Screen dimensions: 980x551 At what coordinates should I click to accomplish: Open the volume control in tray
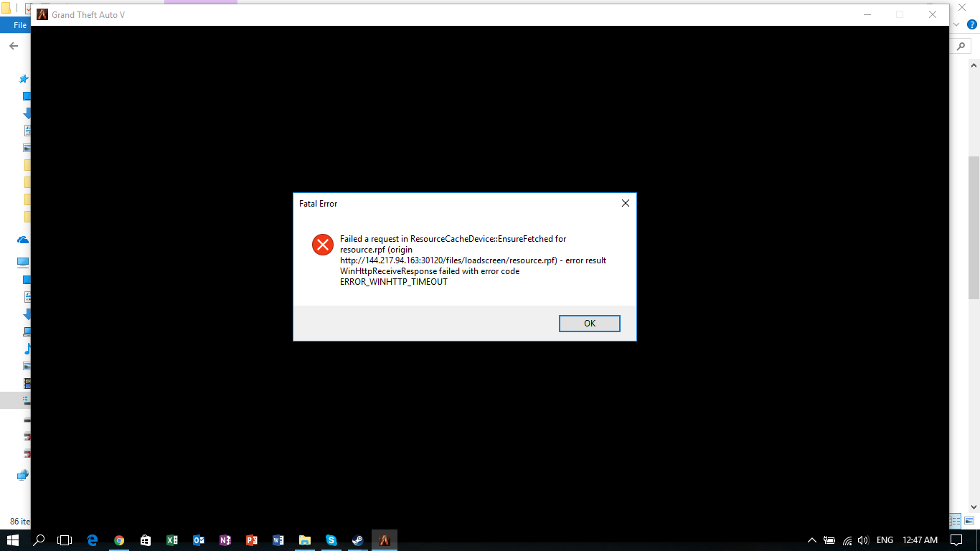(863, 540)
